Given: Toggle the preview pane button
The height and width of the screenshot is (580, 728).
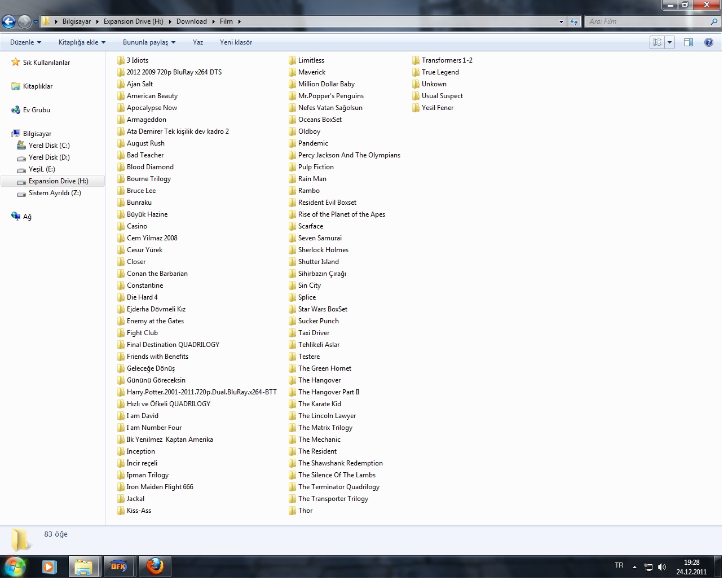Looking at the screenshot, I should click(689, 42).
